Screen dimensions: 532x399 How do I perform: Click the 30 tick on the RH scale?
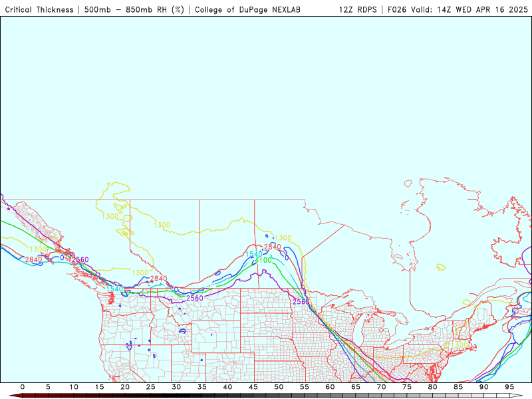[x=176, y=387]
